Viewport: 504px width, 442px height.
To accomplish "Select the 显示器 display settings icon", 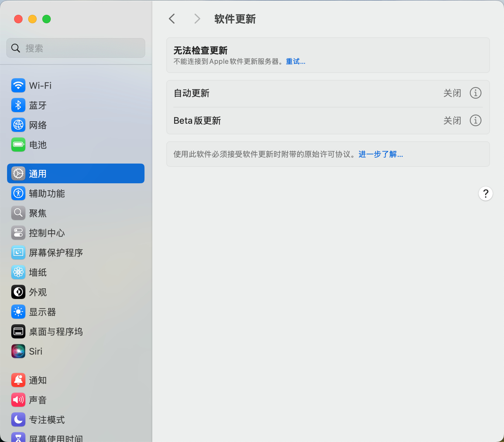I will (x=18, y=312).
